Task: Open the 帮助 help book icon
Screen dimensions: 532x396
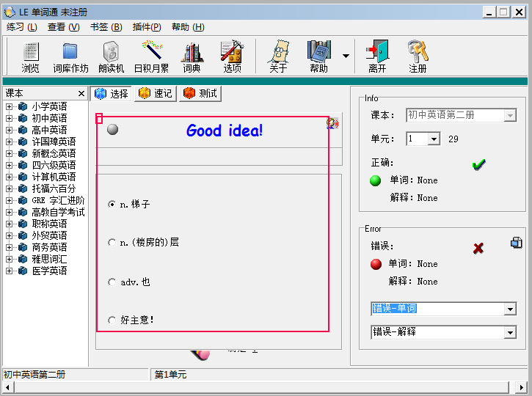Action: click(x=319, y=57)
